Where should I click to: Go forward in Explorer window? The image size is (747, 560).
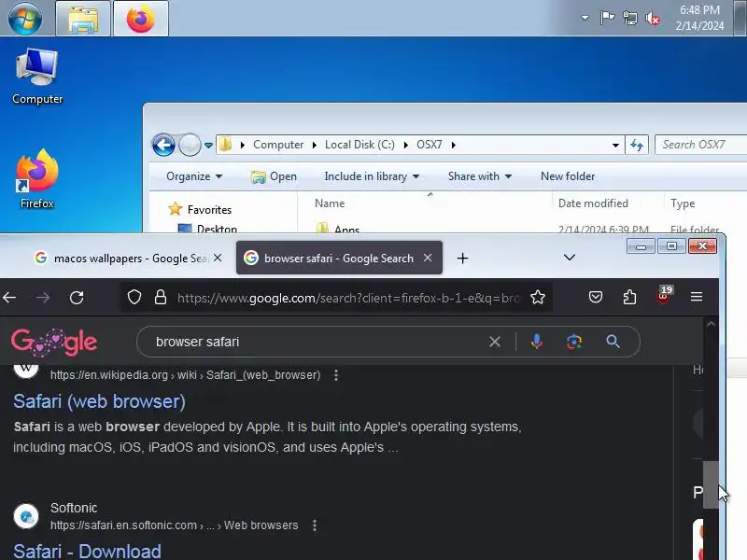pyautogui.click(x=190, y=145)
